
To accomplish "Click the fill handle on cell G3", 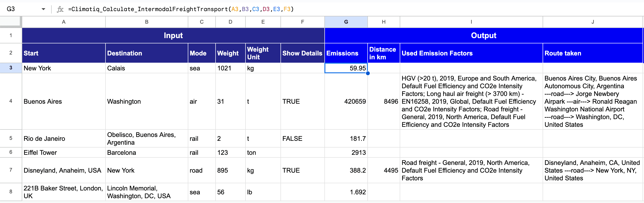I will point(368,73).
